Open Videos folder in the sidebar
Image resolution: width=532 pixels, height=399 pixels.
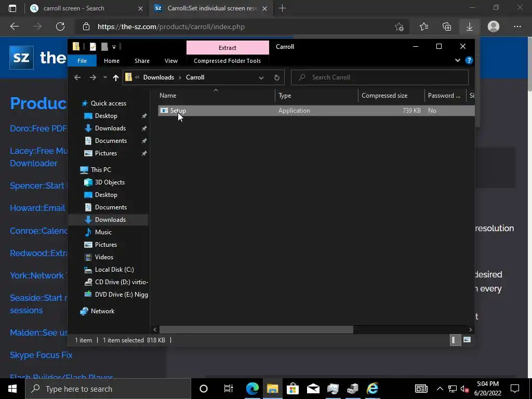coord(104,257)
